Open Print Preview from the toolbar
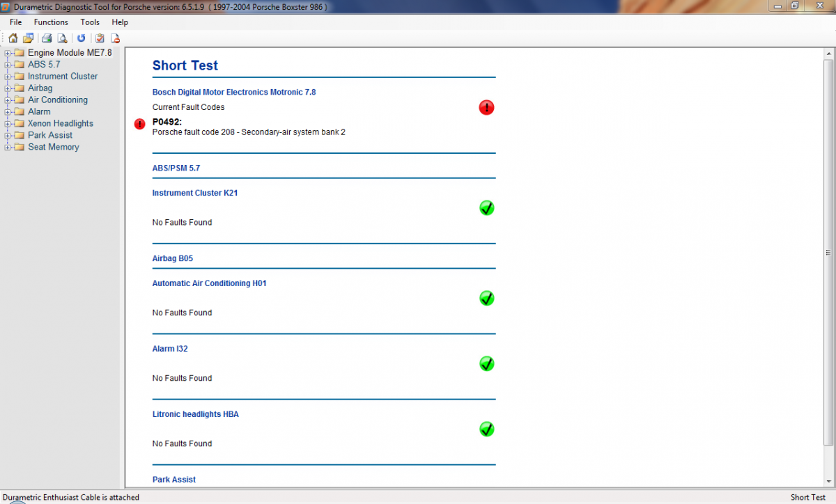836x504 pixels. (62, 38)
